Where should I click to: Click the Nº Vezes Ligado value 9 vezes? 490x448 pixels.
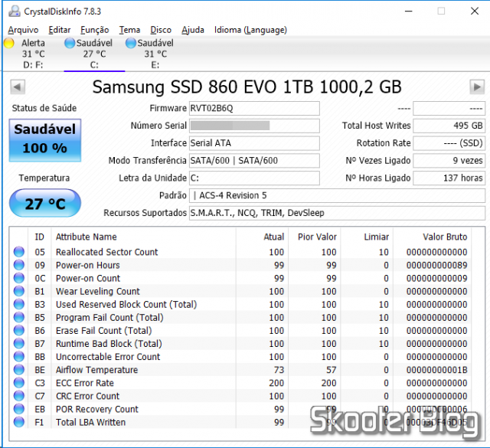point(449,161)
